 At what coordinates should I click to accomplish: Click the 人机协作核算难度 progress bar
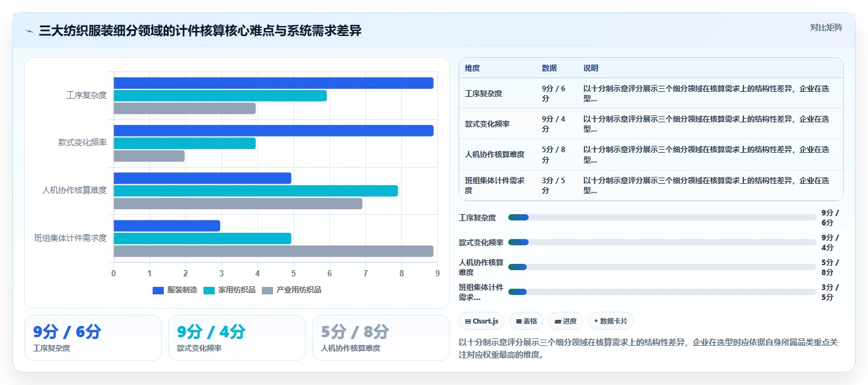point(662,267)
